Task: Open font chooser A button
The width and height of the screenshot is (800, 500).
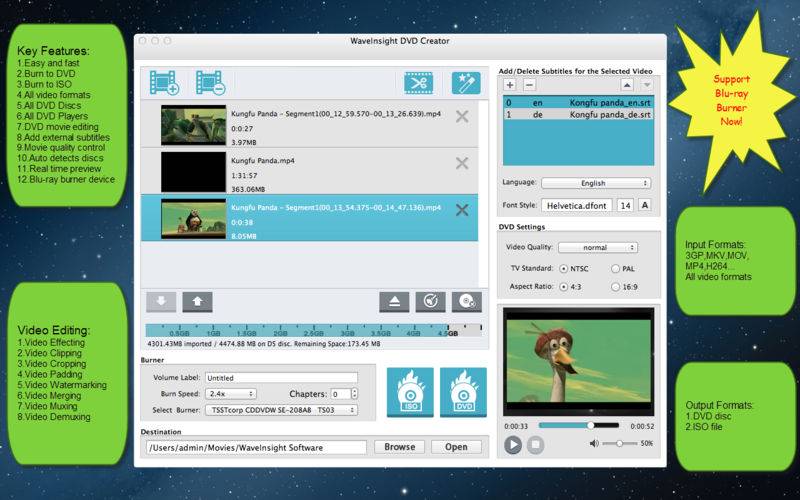Action: pos(645,205)
